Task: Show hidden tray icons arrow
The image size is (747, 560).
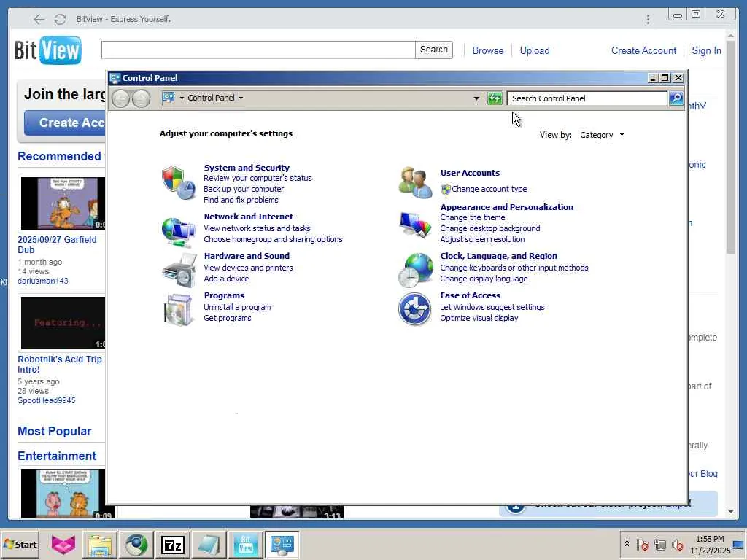Action: coord(627,544)
